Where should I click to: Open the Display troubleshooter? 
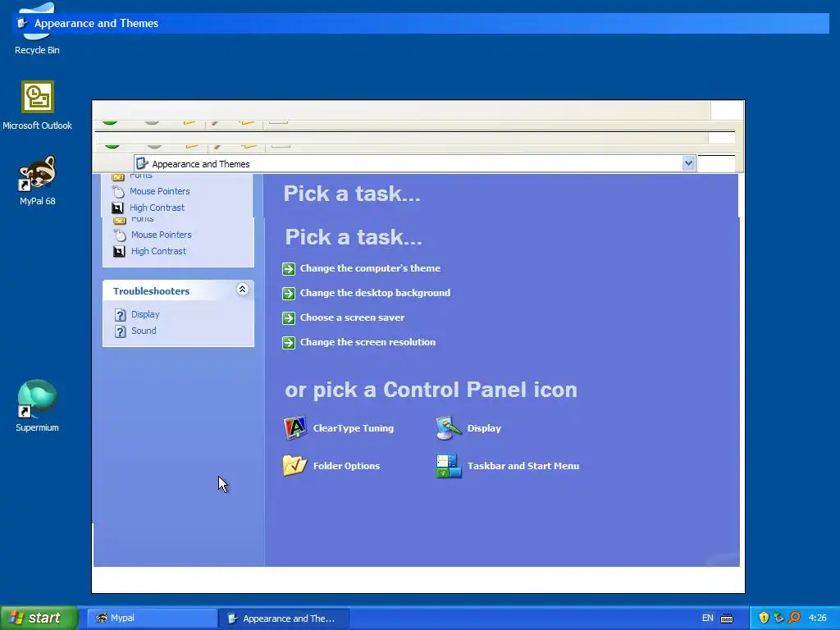click(137, 314)
